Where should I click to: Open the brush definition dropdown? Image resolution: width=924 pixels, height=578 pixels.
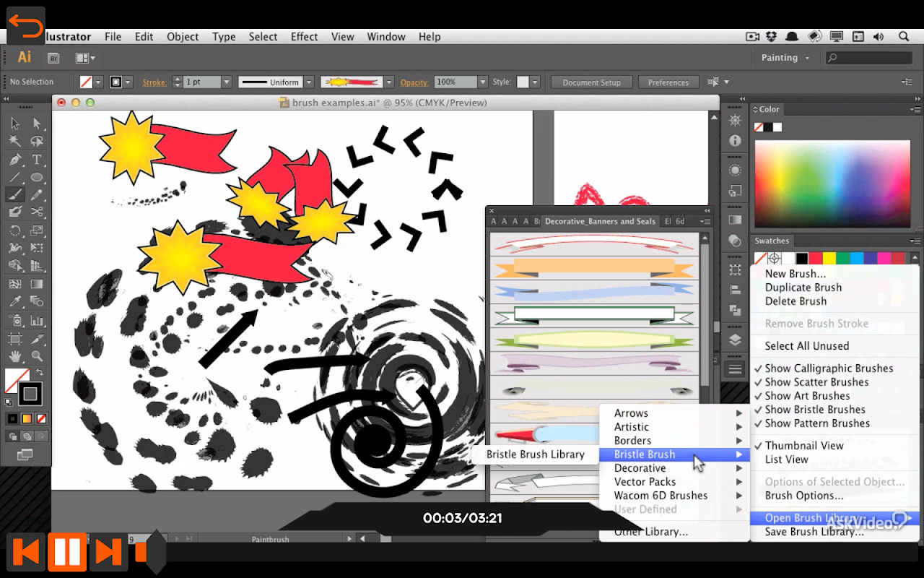(x=389, y=82)
